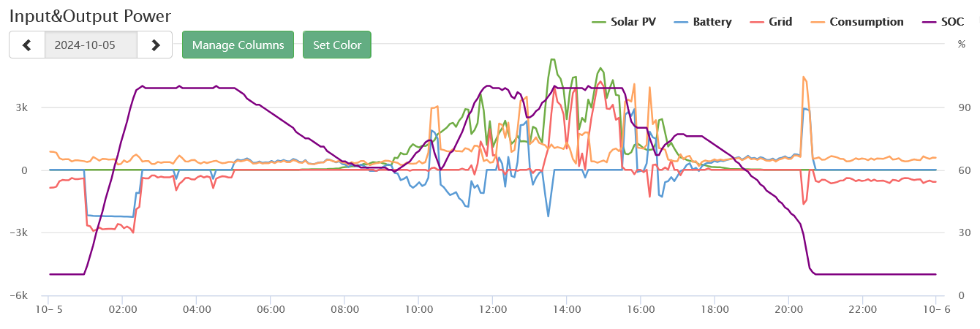Click the 90 label on right percent axis
Image resolution: width=980 pixels, height=329 pixels.
[963, 107]
